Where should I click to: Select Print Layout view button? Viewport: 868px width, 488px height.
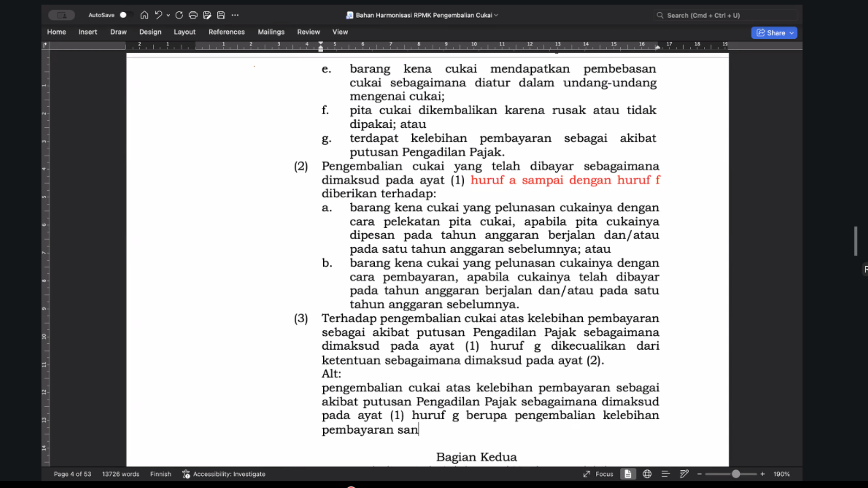628,474
